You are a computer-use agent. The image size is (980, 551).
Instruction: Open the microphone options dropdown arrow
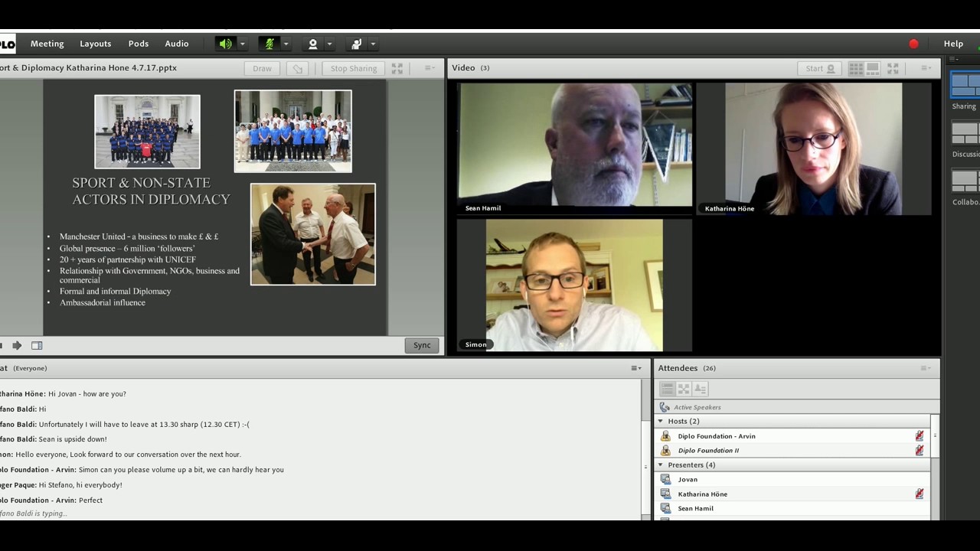[x=286, y=44]
